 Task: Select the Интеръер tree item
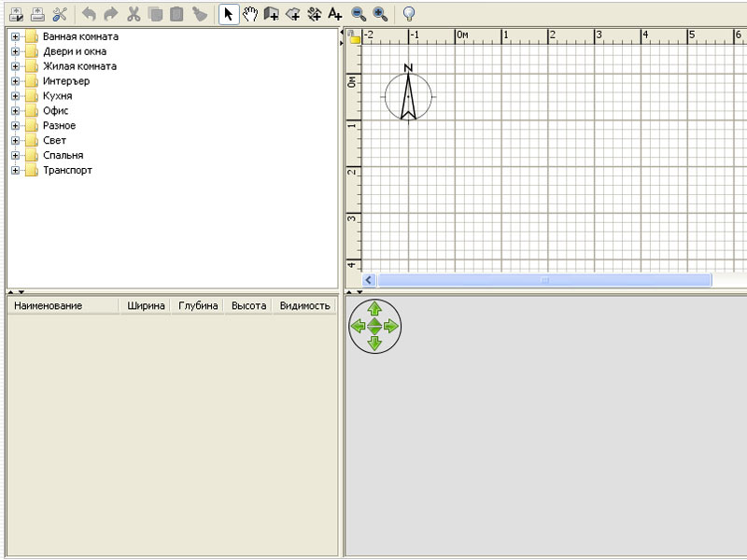click(x=66, y=81)
